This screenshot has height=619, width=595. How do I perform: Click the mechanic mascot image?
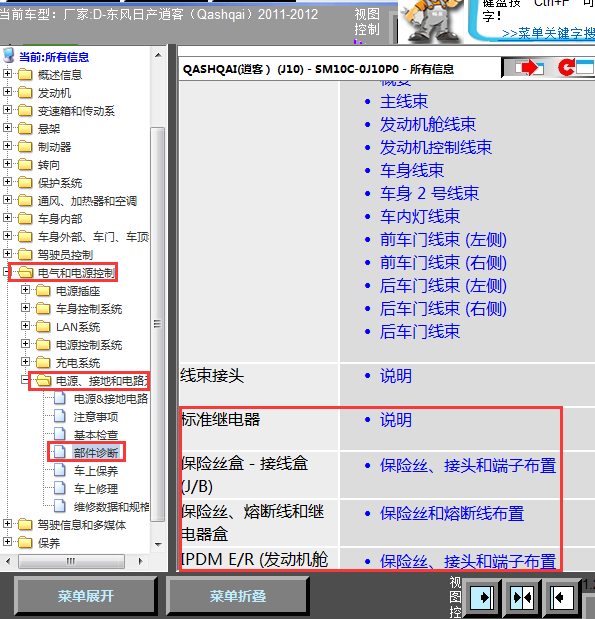tap(433, 21)
